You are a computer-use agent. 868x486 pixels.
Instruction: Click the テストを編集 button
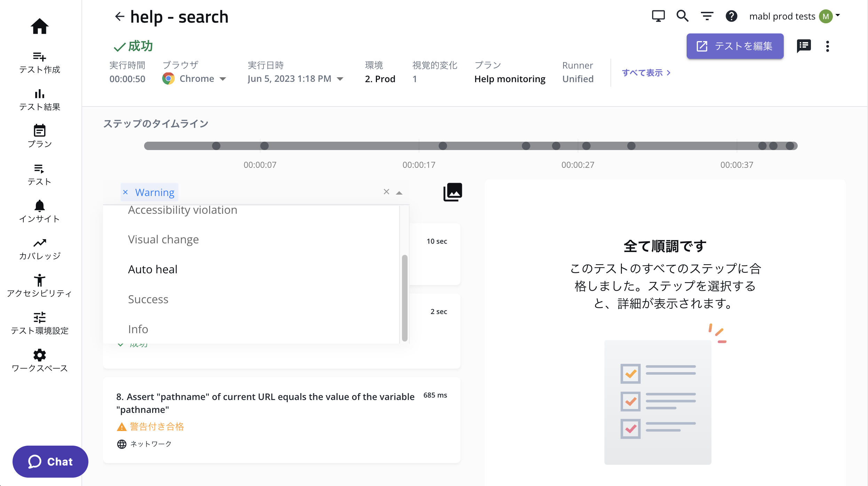(x=735, y=46)
